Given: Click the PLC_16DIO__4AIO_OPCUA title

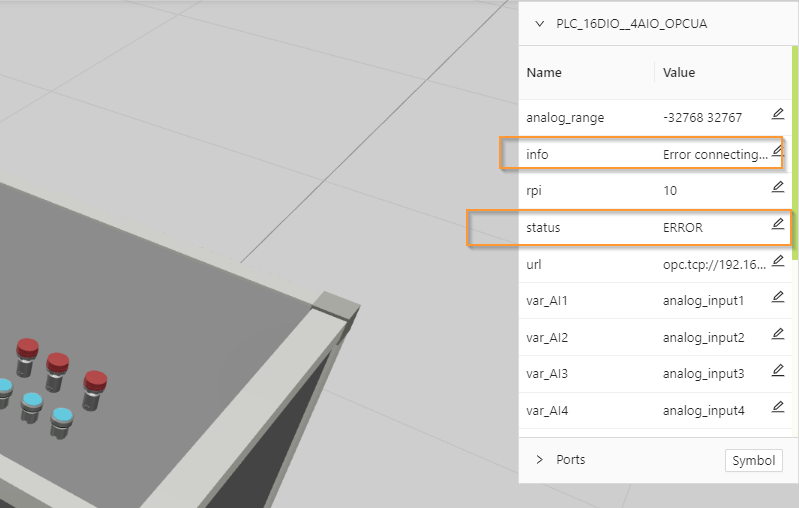Looking at the screenshot, I should coord(631,24).
